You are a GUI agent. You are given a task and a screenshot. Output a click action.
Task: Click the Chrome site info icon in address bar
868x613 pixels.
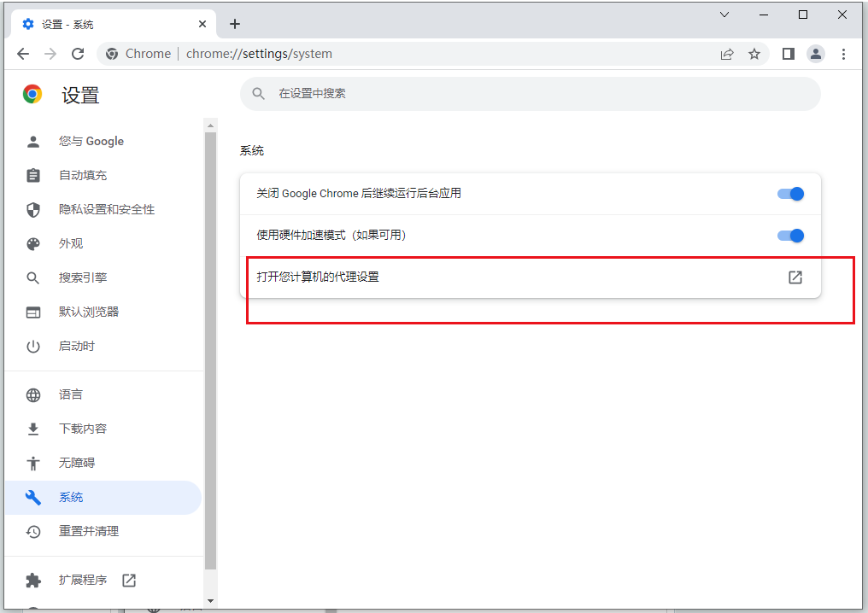[112, 54]
